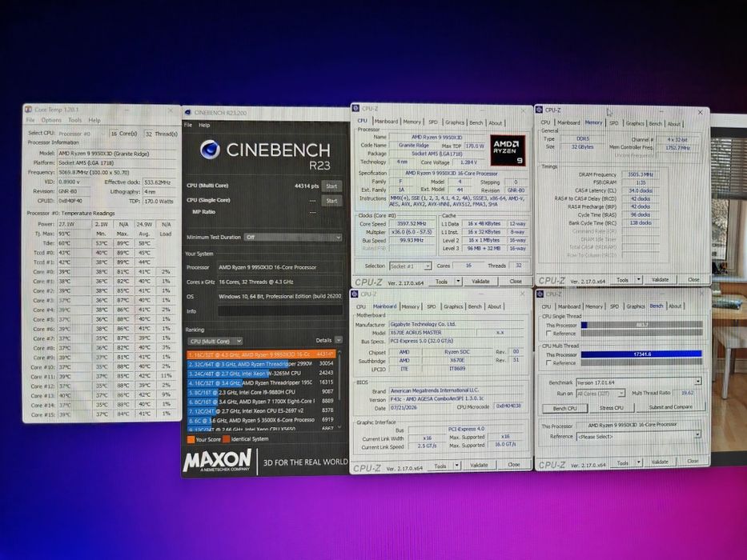Select the Intel Core i9-9880H ranking row
This screenshot has height=560, width=747.
(261, 392)
